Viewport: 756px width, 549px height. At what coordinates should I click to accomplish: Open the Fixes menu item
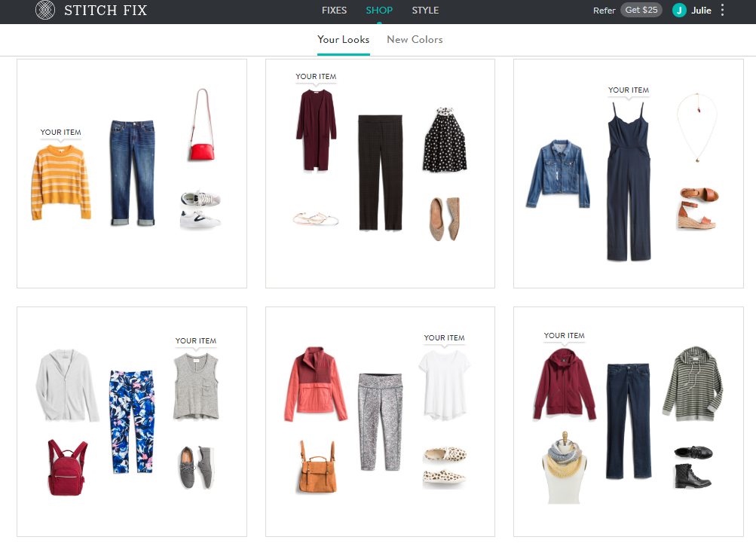click(334, 11)
